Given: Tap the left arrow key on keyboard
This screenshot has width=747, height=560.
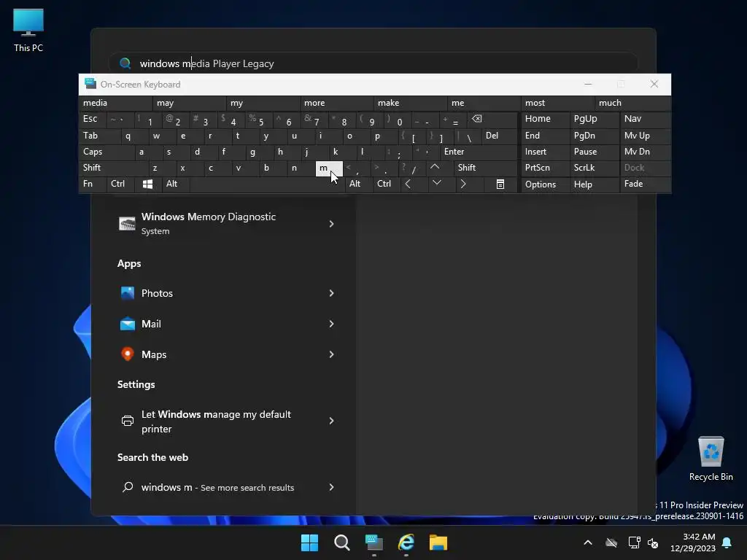Looking at the screenshot, I should point(408,184).
